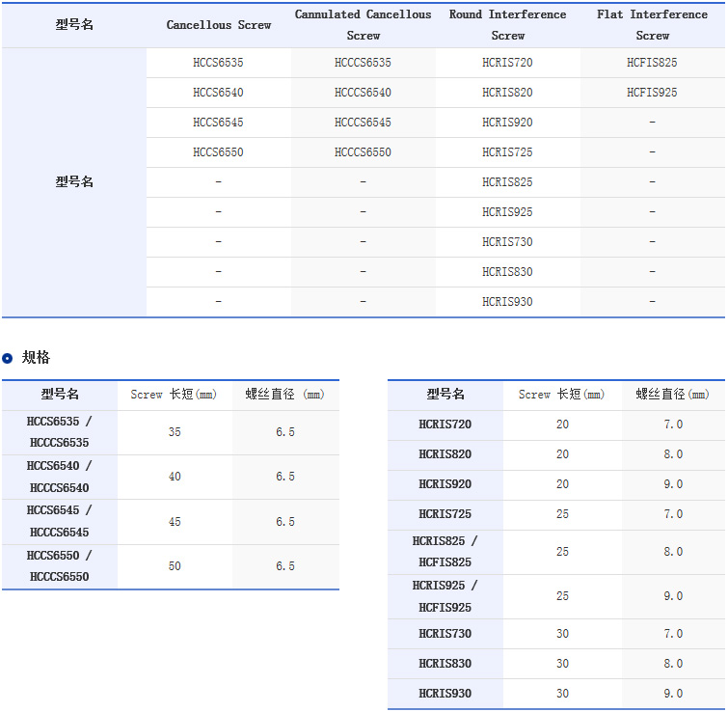Select HCRIS925 in Round Interference column
The image size is (728, 712).
507,212
